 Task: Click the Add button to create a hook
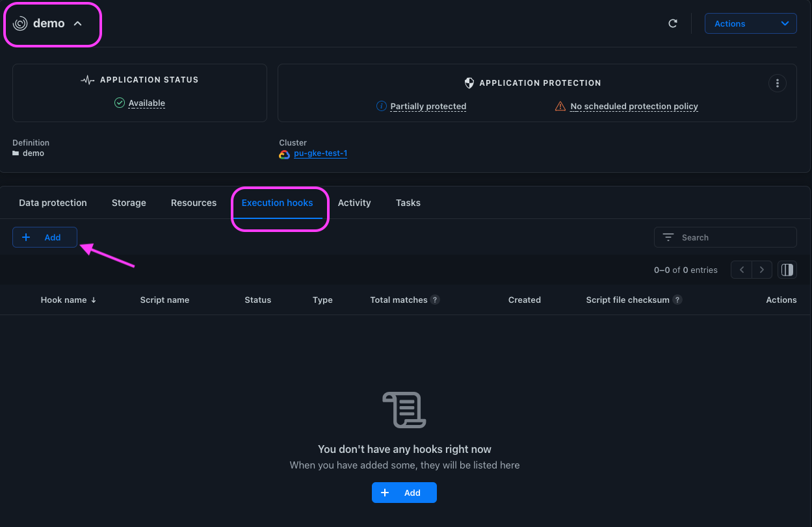tap(44, 237)
